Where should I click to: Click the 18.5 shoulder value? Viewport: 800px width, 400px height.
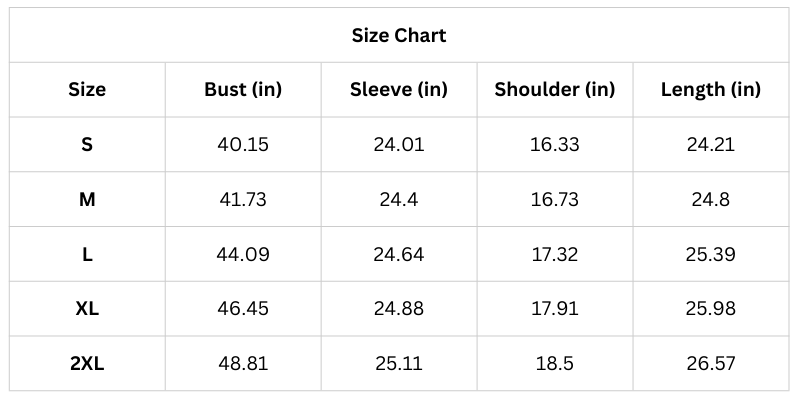(555, 364)
